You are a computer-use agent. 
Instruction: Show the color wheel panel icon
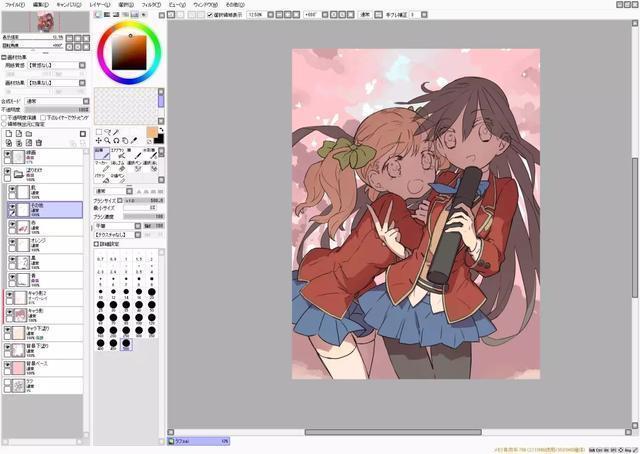pos(98,15)
